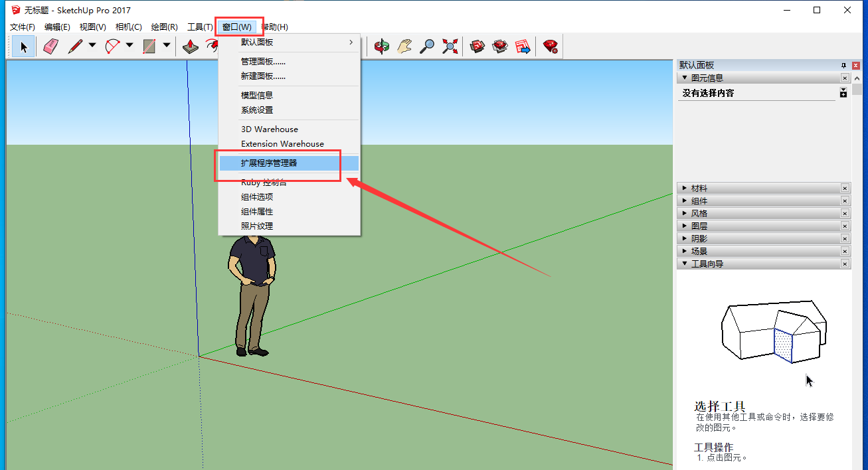This screenshot has height=470, width=868.
Task: Open the 帮助(H) menu
Action: click(x=274, y=27)
